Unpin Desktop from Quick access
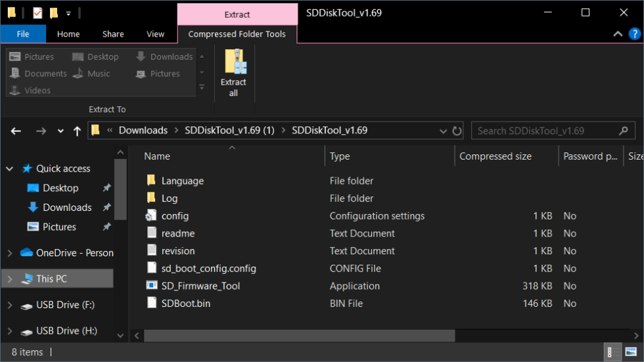The height and width of the screenshot is (362, 644). 106,188
